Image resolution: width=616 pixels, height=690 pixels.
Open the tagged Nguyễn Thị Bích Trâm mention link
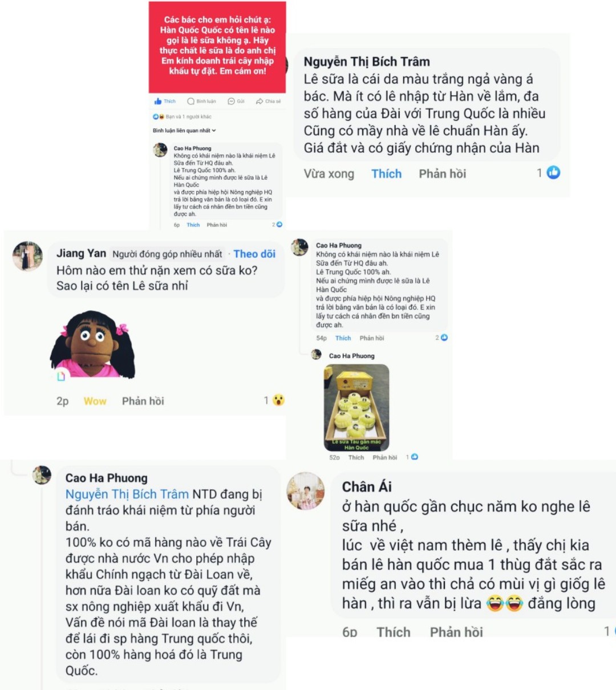coord(127,494)
